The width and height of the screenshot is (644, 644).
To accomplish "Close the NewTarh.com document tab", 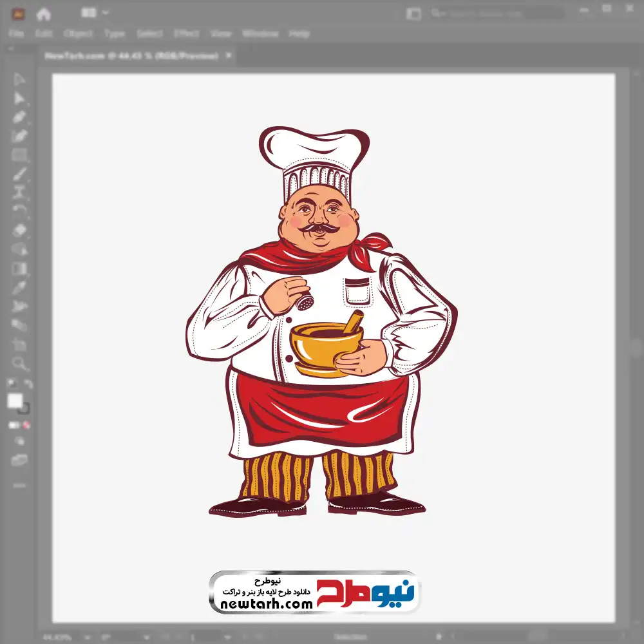I will tap(228, 56).
